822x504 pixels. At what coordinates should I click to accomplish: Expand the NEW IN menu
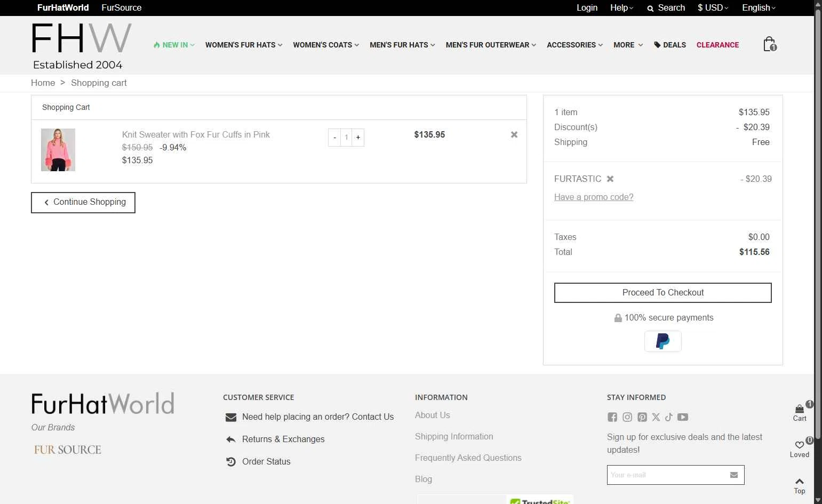[x=174, y=45]
